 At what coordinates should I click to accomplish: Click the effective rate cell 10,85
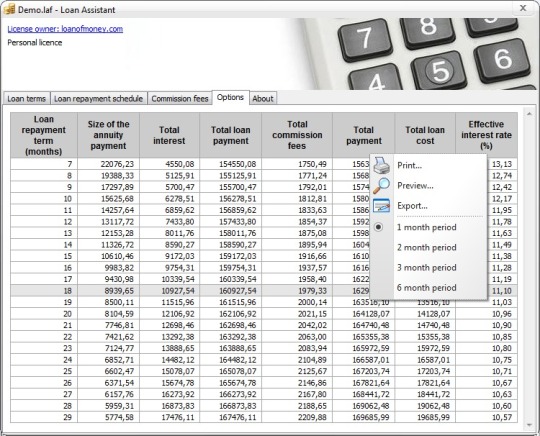[x=486, y=337]
